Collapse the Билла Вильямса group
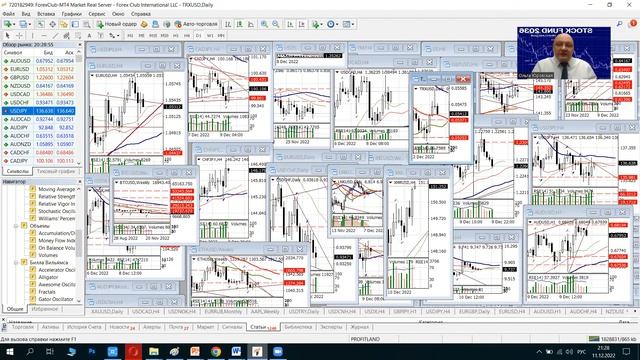640x360 pixels. [16, 262]
